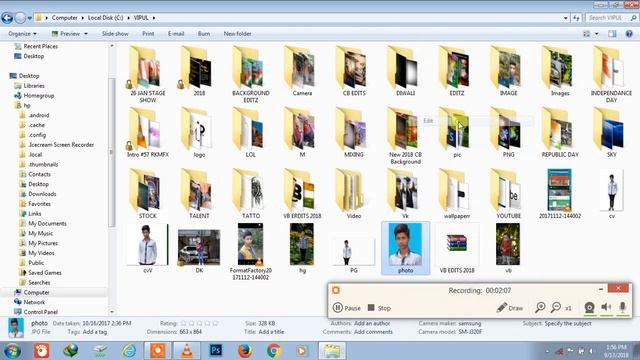Select the DK image thumbnail
The width and height of the screenshot is (640, 360).
tap(199, 248)
